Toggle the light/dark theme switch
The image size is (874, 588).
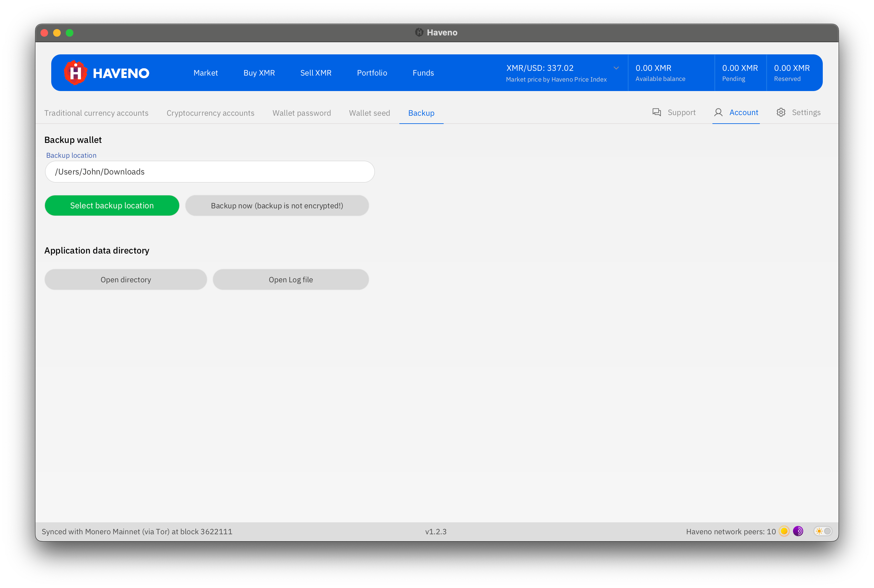tap(823, 531)
